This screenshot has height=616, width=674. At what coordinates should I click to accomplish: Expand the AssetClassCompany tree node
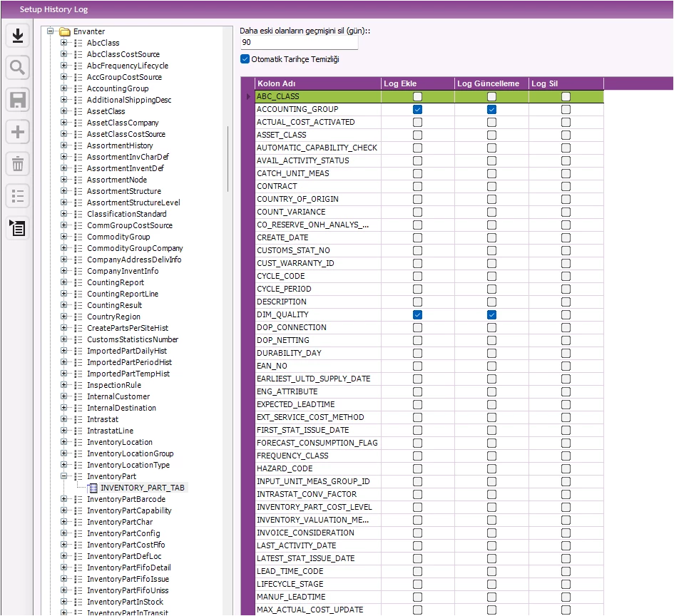coord(63,123)
